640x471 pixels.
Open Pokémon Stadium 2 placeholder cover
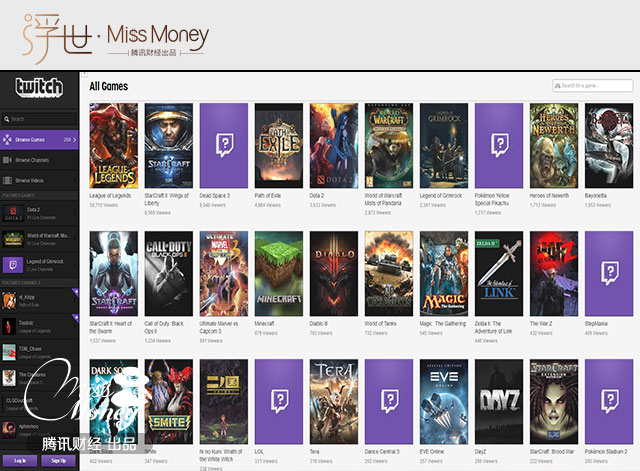coord(609,402)
